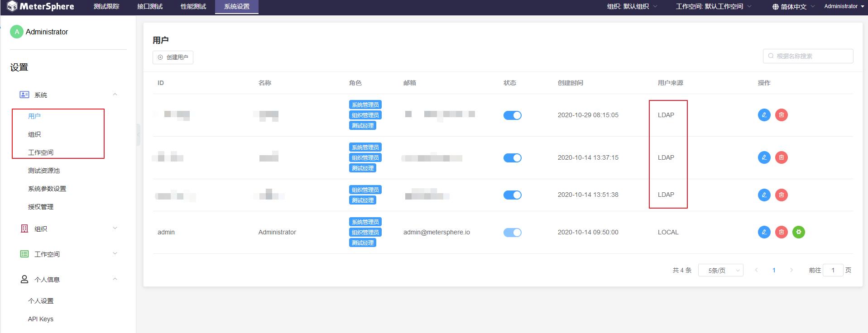868x333 pixels.
Task: Select 系统参数设置 in the sidebar
Action: 47,189
